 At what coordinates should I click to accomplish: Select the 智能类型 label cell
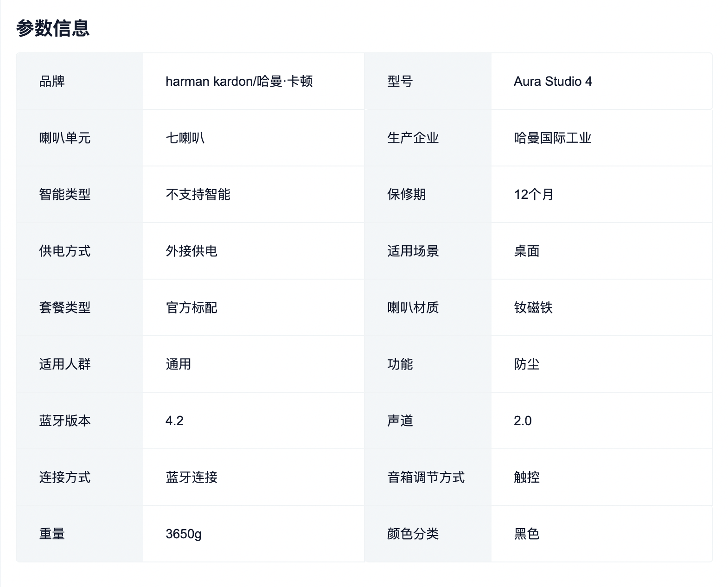click(x=80, y=195)
